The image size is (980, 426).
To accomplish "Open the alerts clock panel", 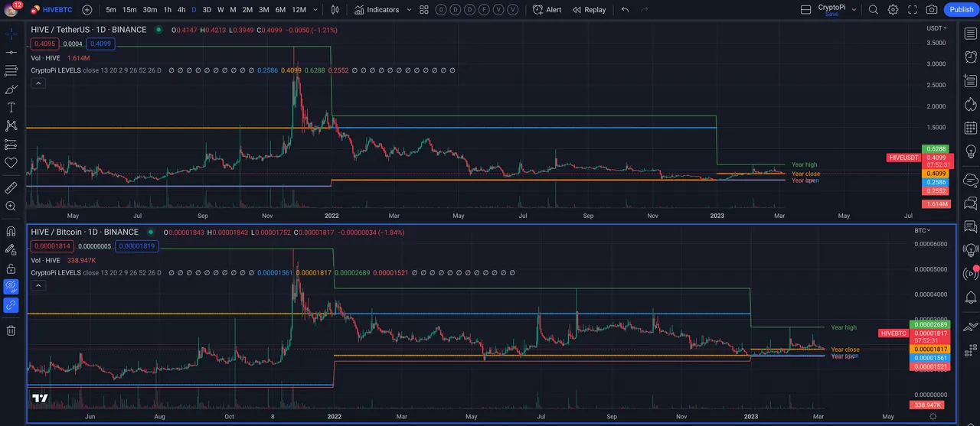I will 970,57.
